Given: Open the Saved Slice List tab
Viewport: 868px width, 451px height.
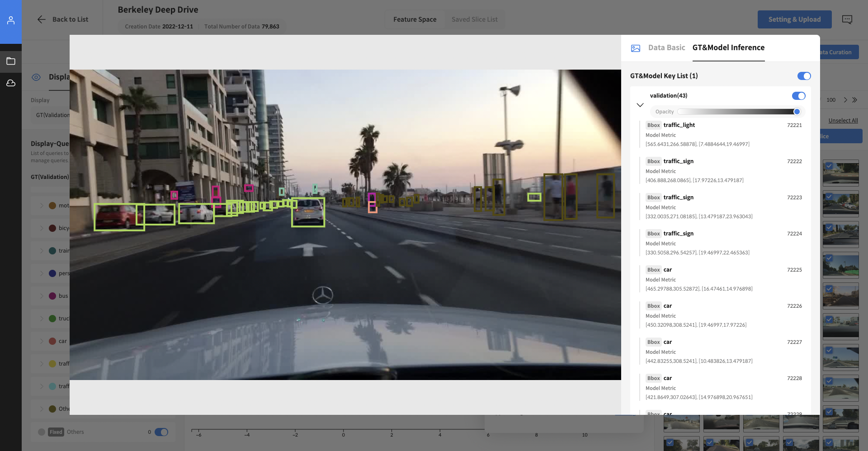Looking at the screenshot, I should (474, 19).
